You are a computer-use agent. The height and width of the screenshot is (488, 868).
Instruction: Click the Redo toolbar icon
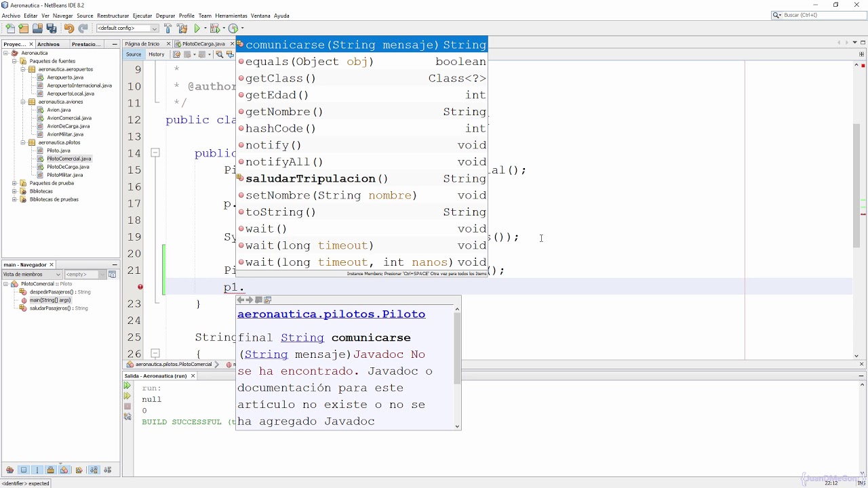[x=83, y=28]
